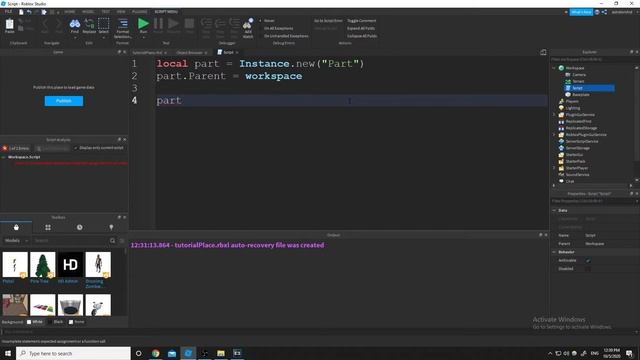Click the What's New button
The height and width of the screenshot is (360, 640).
point(581,12)
